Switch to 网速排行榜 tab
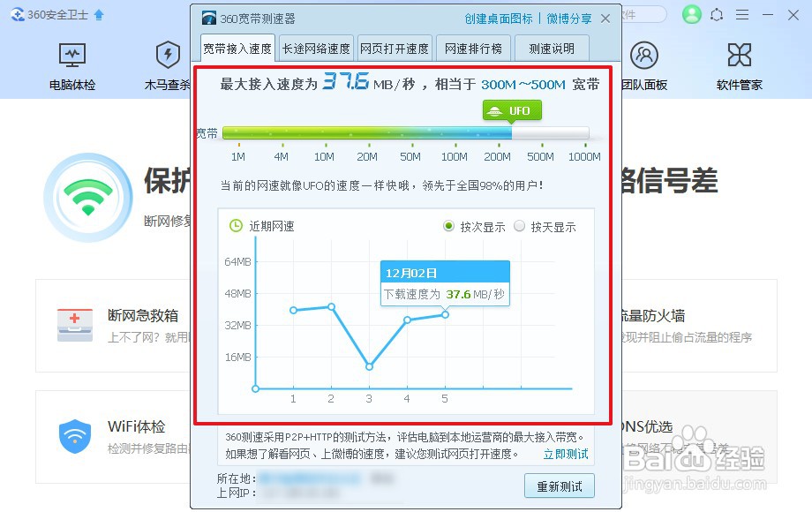812x512 pixels. tap(473, 49)
